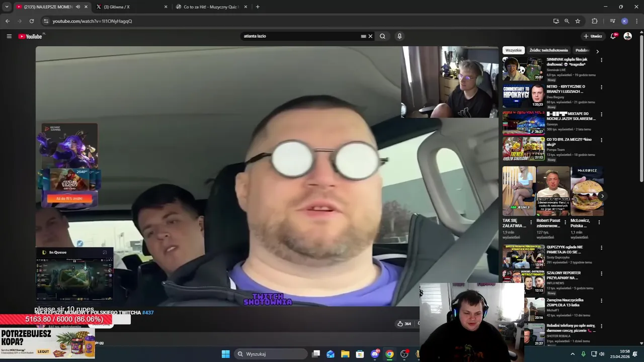Open zoom indicator in address bar

click(x=567, y=21)
